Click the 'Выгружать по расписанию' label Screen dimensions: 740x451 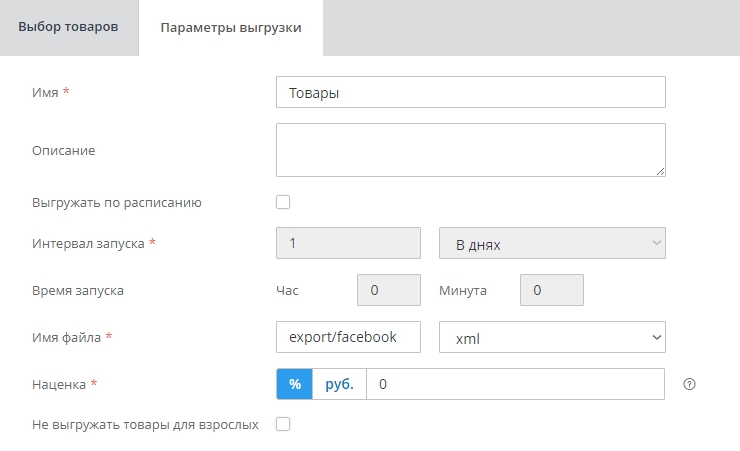pyautogui.click(x=117, y=203)
